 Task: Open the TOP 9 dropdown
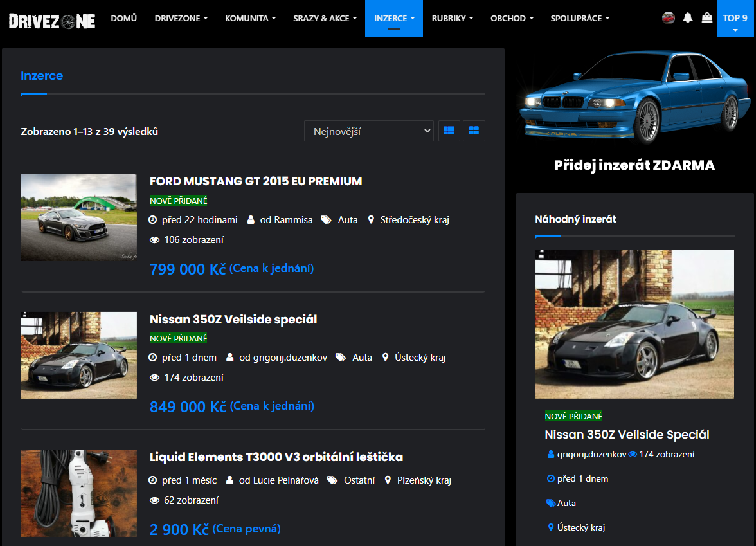[x=735, y=18]
